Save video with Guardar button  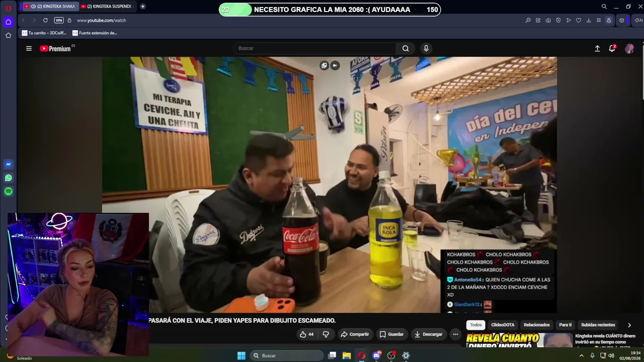pos(391,334)
